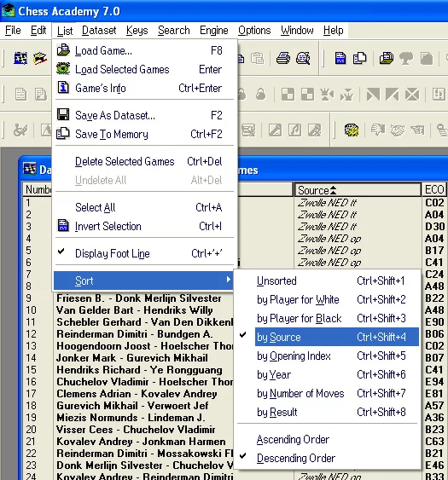Sort the list by Opening Index
The width and height of the screenshot is (448, 480).
point(328,356)
